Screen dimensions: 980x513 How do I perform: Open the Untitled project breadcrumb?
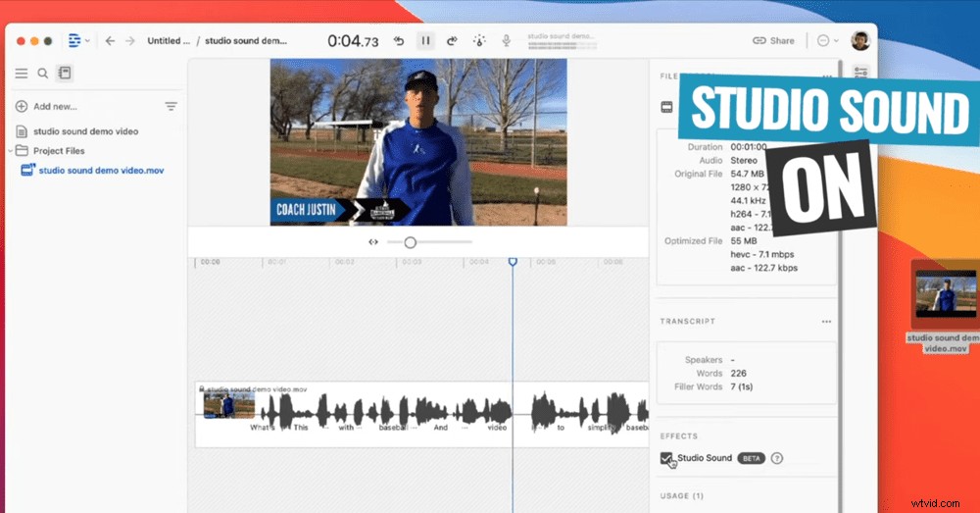pos(169,40)
